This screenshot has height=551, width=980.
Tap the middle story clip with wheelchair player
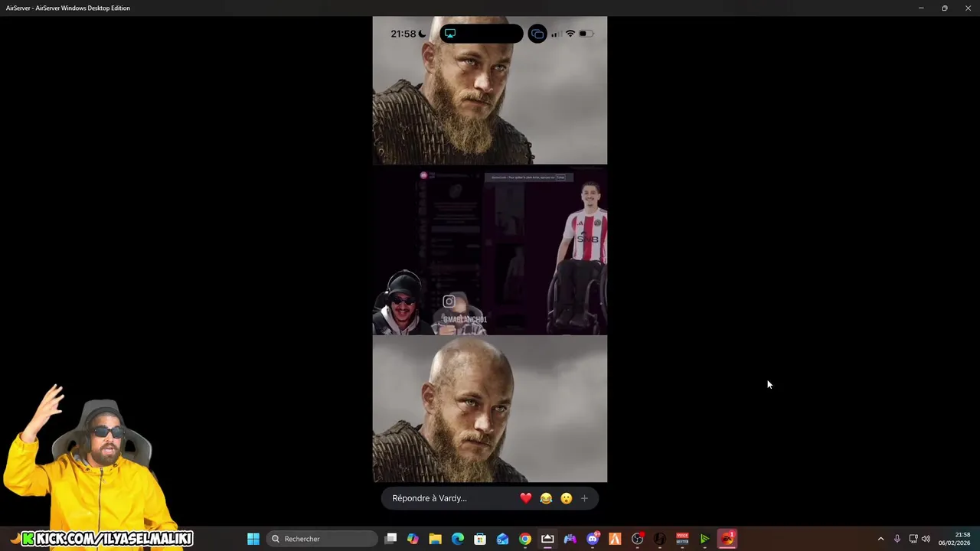pyautogui.click(x=490, y=250)
